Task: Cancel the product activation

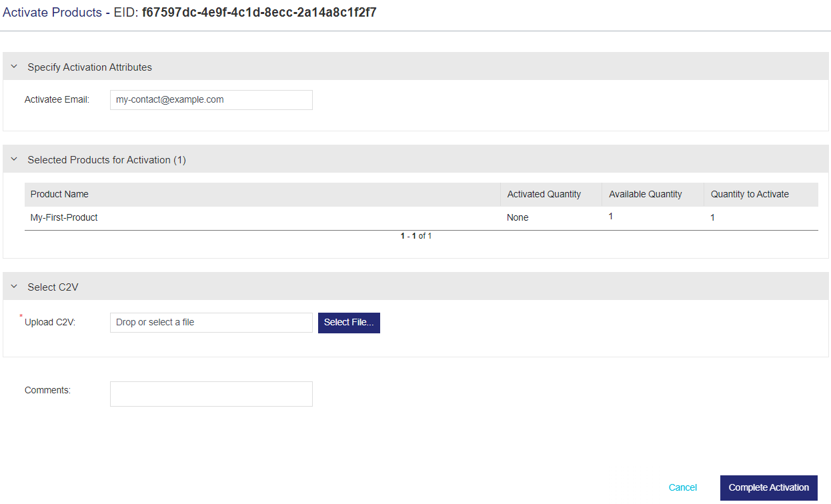Action: (x=683, y=487)
